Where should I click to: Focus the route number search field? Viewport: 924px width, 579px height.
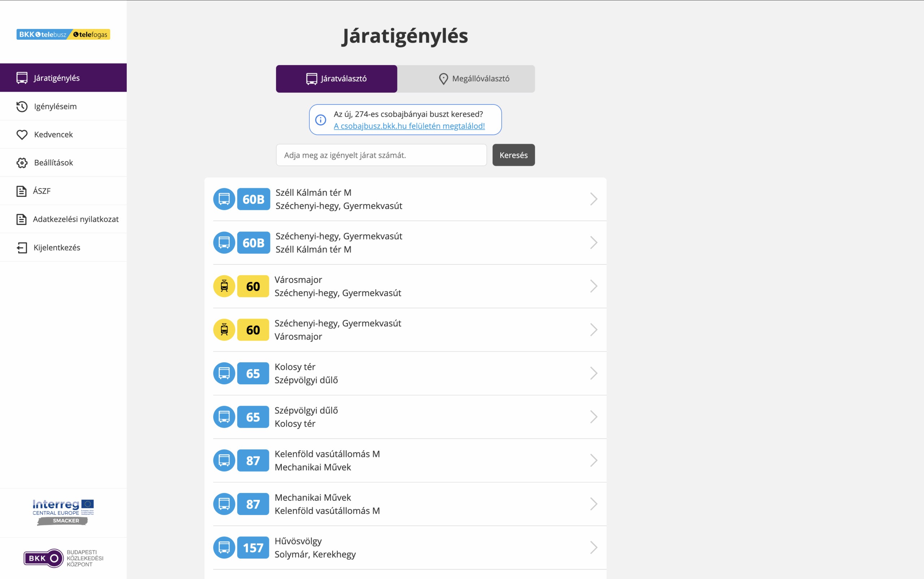pos(381,155)
